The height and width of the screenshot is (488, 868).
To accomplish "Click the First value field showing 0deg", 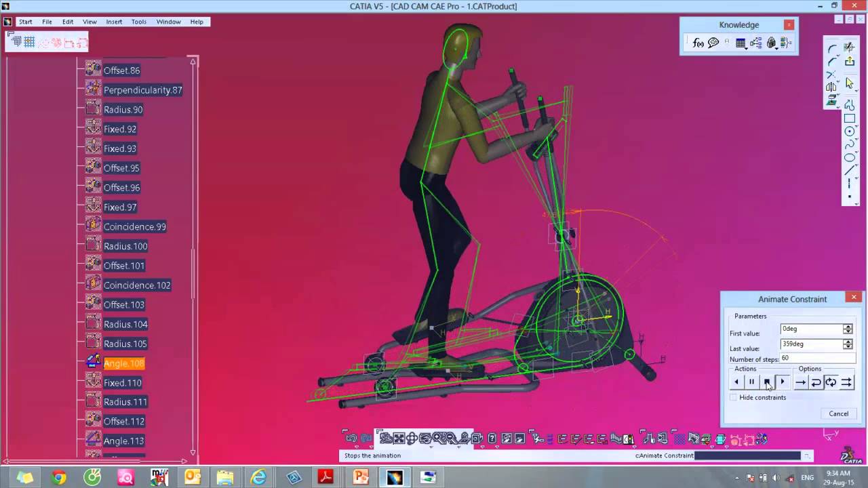I will pos(811,329).
